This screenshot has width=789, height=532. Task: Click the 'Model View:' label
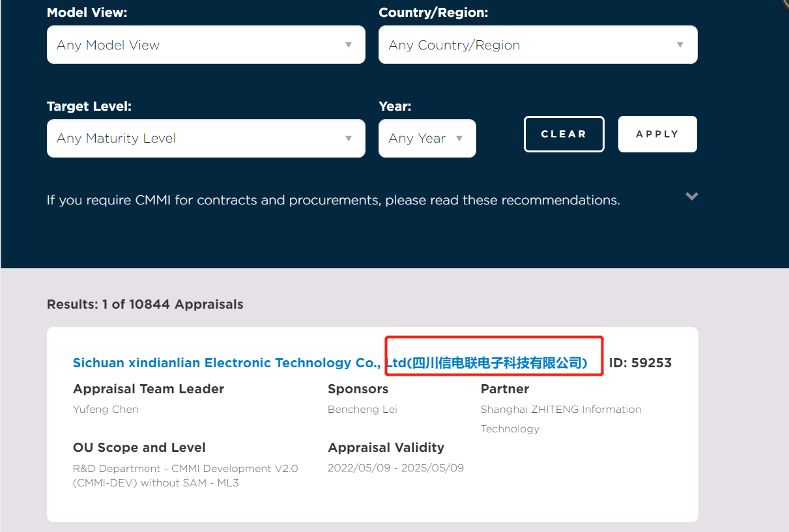coord(87,12)
